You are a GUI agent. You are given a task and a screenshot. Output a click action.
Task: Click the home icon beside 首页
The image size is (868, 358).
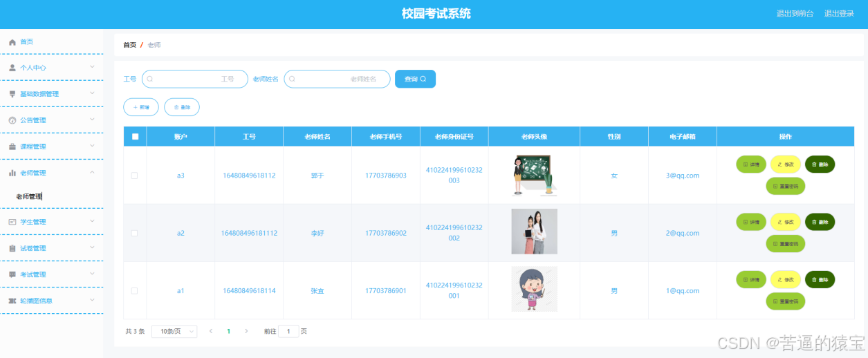tap(12, 42)
